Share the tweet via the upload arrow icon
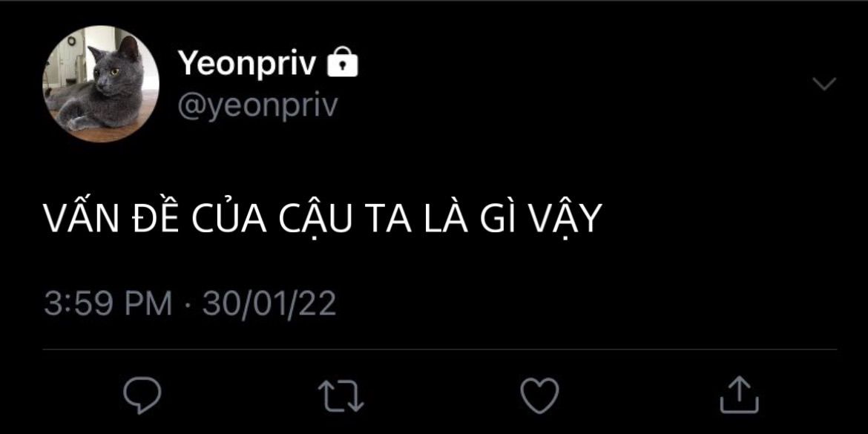The width and height of the screenshot is (868, 434). click(739, 395)
